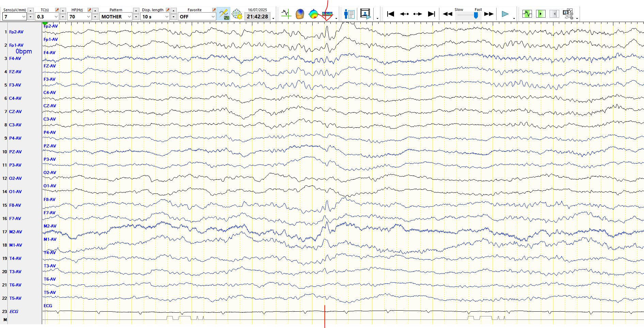Open the 3D head voltage map icon

click(x=300, y=14)
